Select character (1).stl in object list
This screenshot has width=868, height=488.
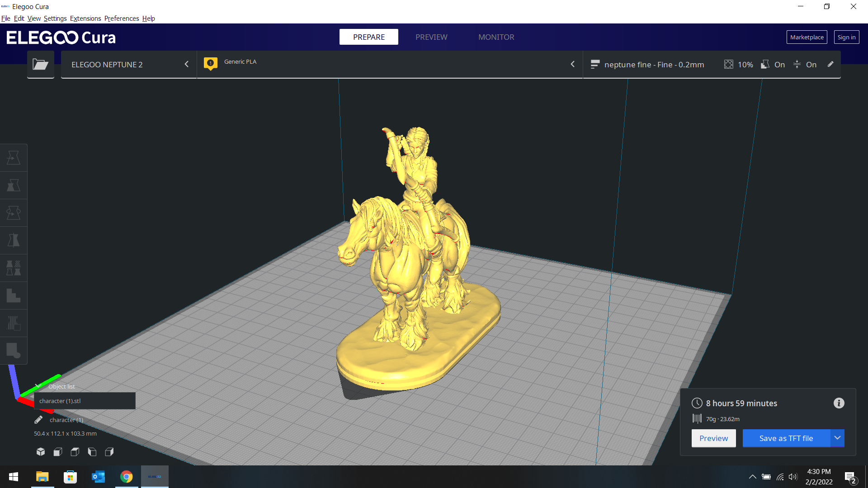tap(85, 401)
